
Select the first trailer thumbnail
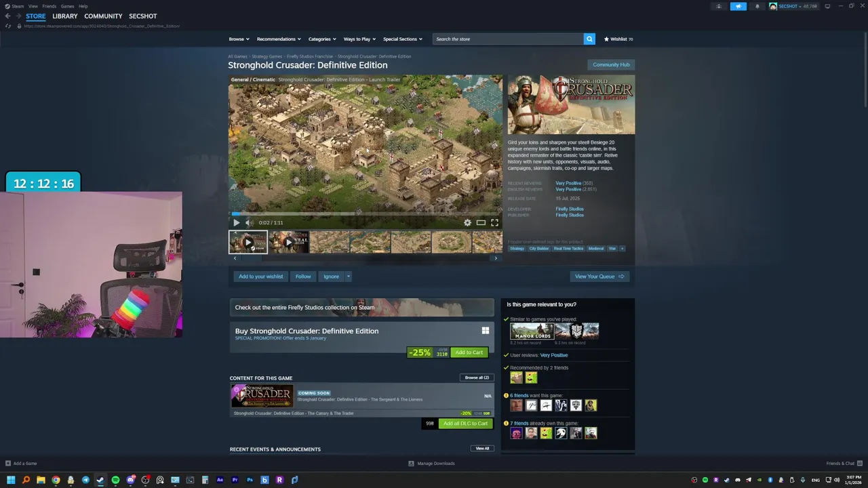point(248,242)
